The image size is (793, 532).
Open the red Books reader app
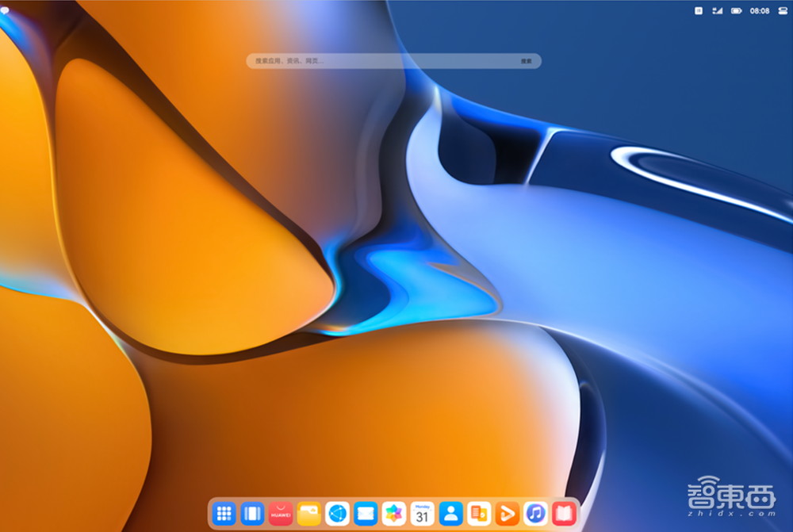tap(564, 514)
